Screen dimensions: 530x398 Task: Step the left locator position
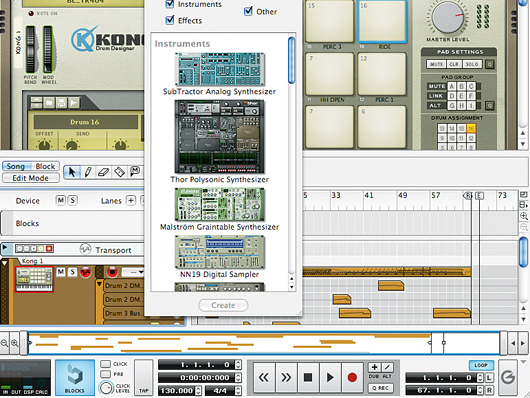pos(480,378)
